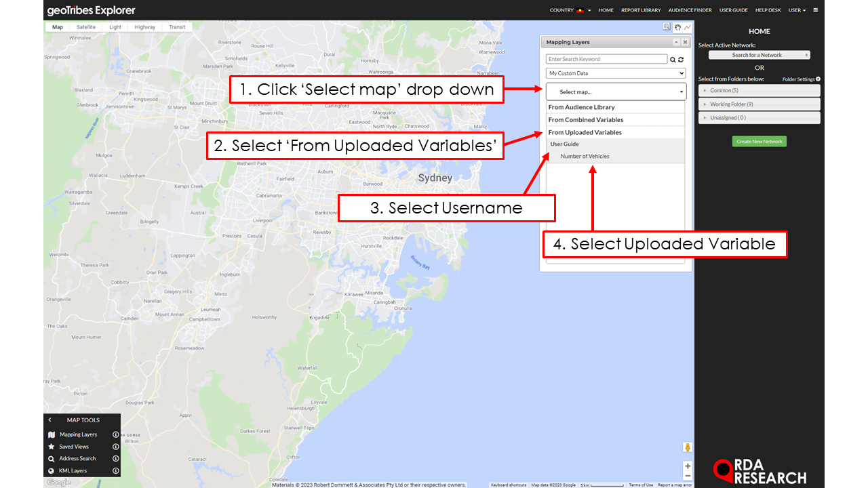Click the refresh icon in Mapping Layers
Screen dimensions: 868x488
(x=681, y=60)
